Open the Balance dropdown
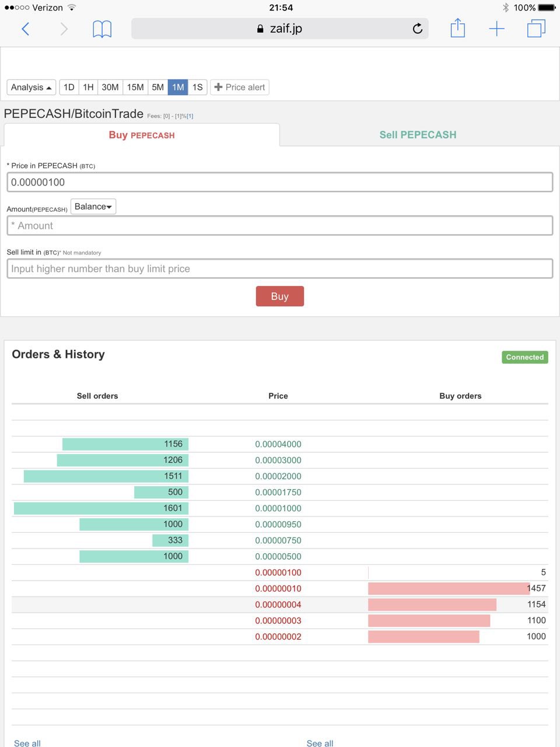560x747 pixels. coord(93,207)
